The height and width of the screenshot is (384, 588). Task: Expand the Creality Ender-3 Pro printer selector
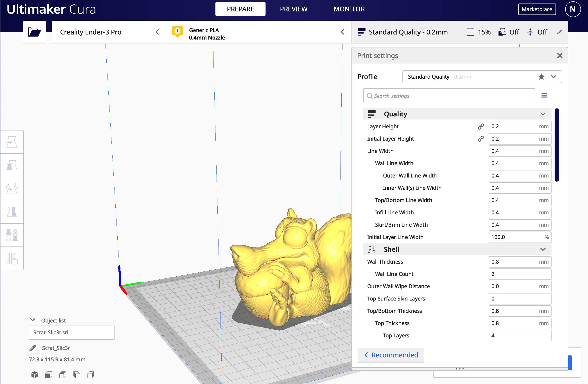(109, 32)
